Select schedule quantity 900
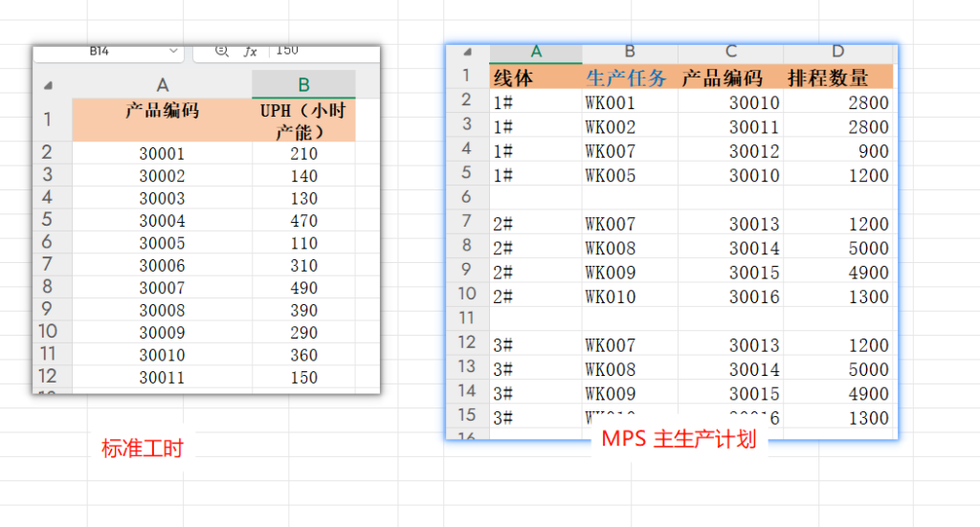 coord(838,151)
